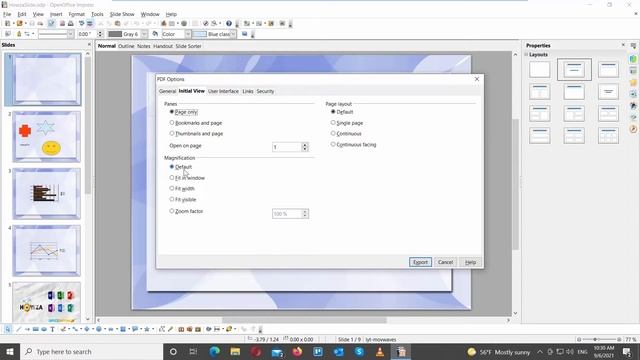
Task: Select Continuous page layout option
Action: point(346,133)
